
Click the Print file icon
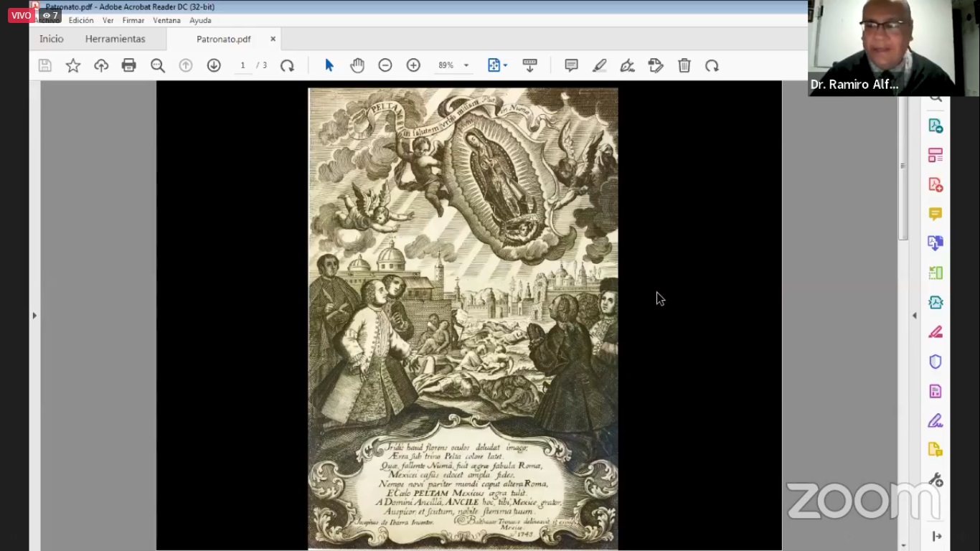tap(129, 65)
